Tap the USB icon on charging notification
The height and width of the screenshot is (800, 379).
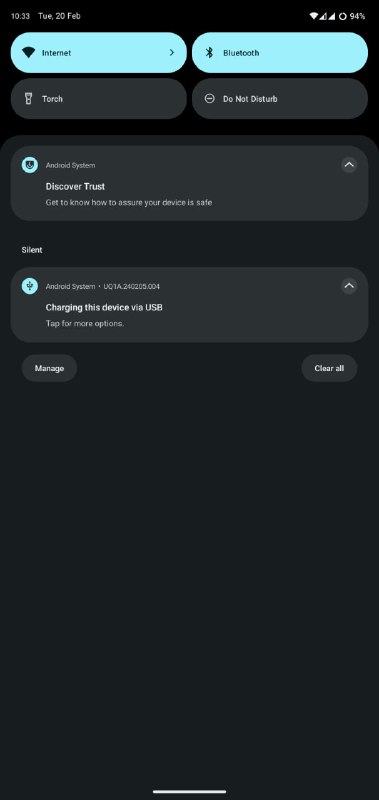coord(30,286)
